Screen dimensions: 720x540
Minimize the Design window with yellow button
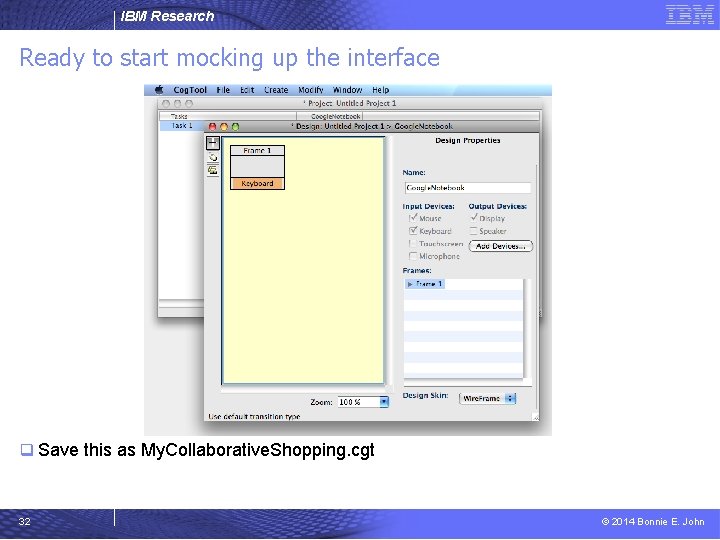(x=224, y=126)
